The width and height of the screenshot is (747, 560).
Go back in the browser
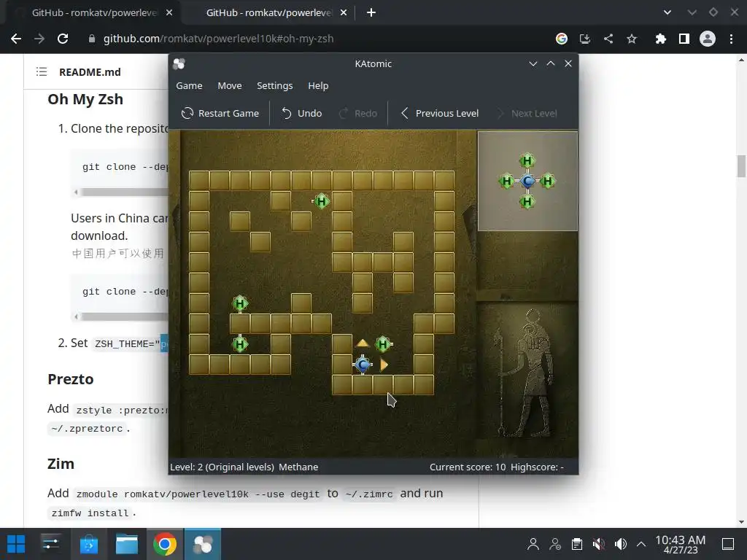(16, 39)
